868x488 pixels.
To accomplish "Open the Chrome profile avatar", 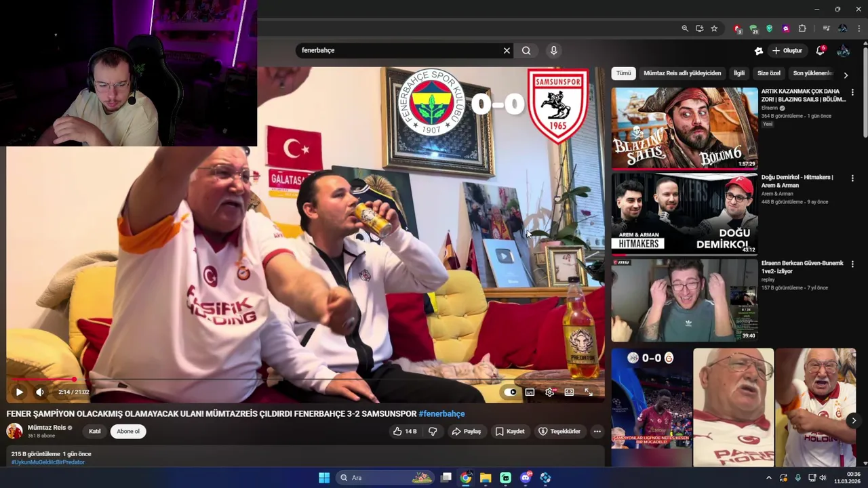I will tap(843, 28).
